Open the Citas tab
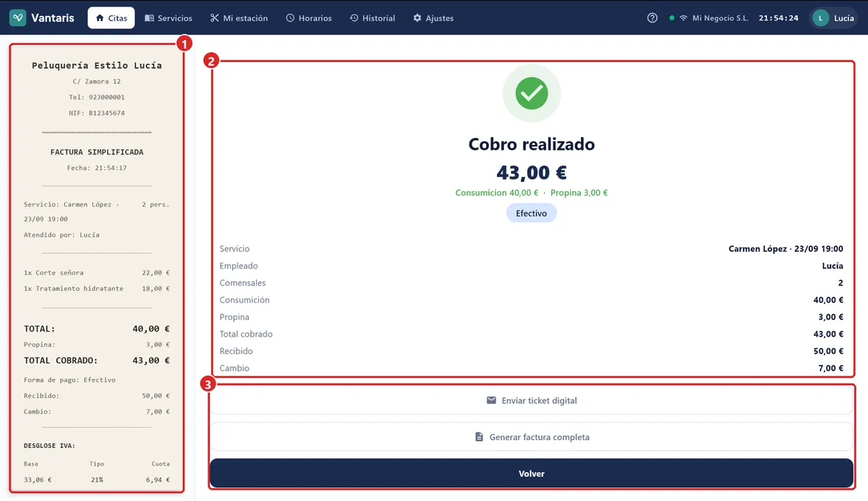Image resolution: width=868 pixels, height=501 pixels. point(111,18)
